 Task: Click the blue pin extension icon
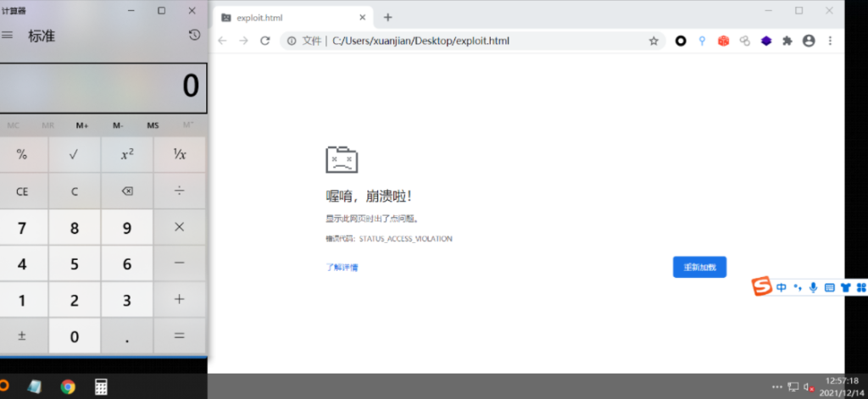(x=702, y=41)
